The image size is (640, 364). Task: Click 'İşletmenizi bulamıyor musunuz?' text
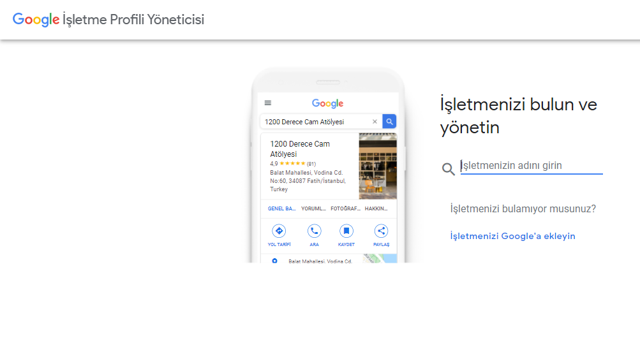click(523, 208)
